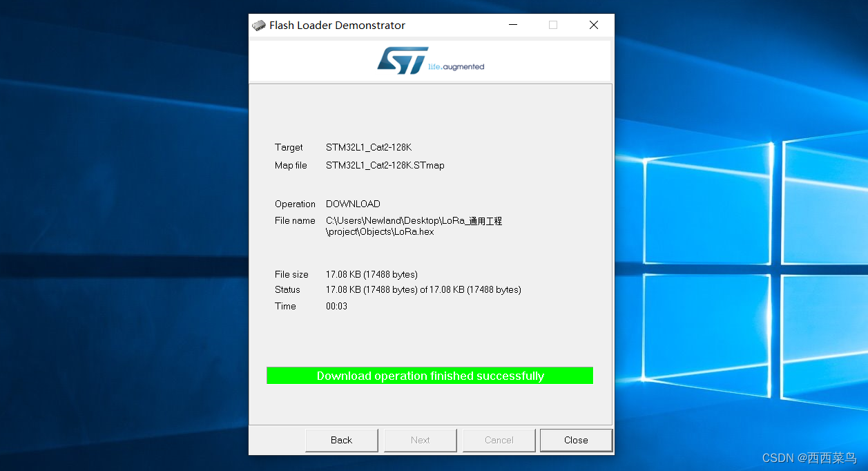Viewport: 868px width, 471px height.
Task: Click the File size label
Action: point(291,274)
